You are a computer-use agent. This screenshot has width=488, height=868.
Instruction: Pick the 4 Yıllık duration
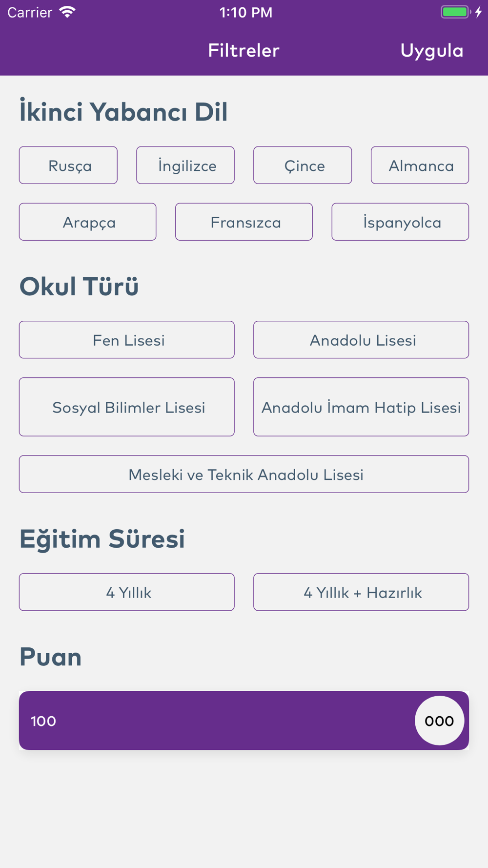127,592
